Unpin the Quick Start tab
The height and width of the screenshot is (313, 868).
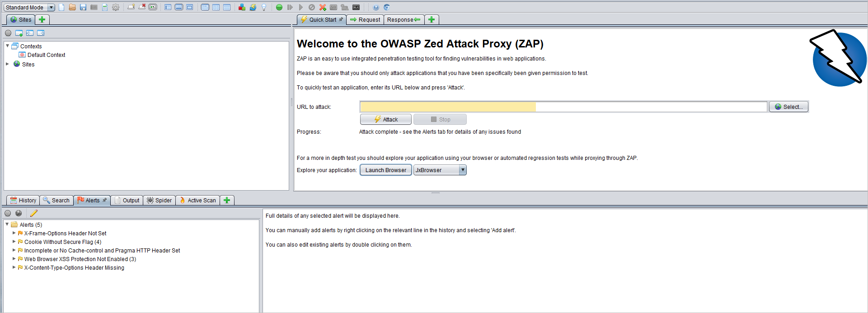click(341, 19)
